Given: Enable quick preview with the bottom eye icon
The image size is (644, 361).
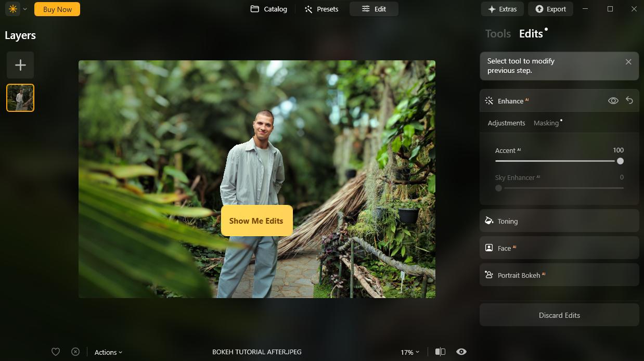Looking at the screenshot, I should tap(461, 352).
